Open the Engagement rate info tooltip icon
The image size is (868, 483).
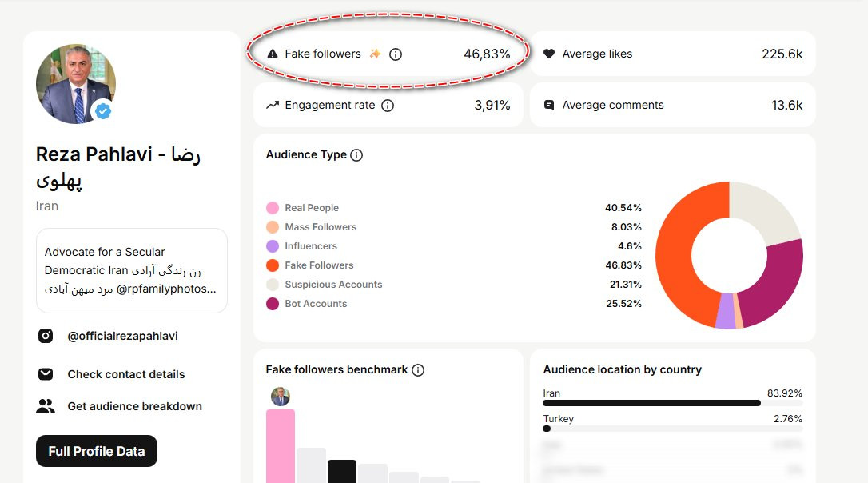pos(388,106)
